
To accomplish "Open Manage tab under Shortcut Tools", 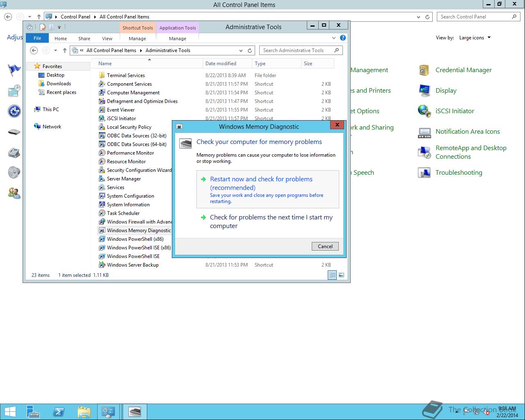I will click(137, 39).
